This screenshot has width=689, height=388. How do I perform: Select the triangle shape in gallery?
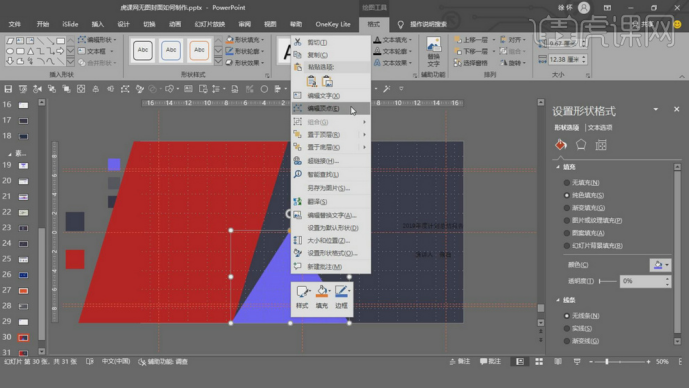tap(30, 51)
